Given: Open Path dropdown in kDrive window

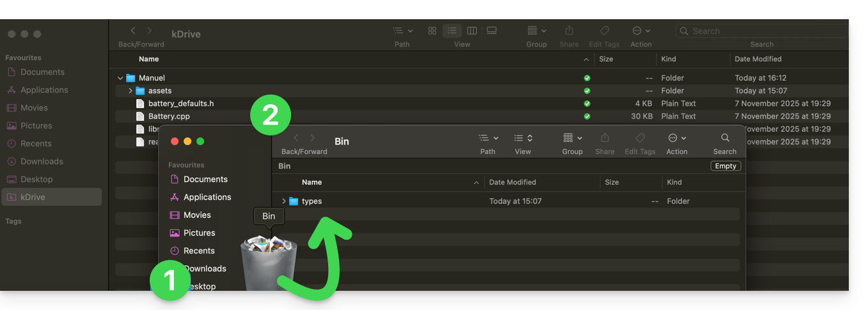Looking at the screenshot, I should [x=402, y=31].
